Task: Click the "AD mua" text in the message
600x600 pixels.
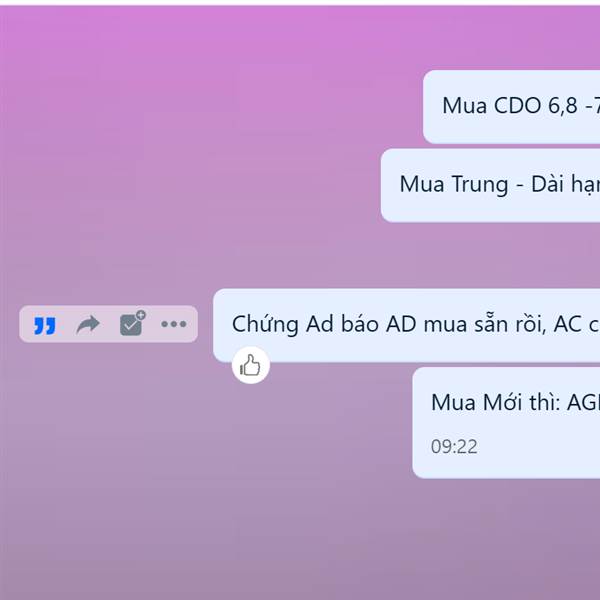Action: [x=426, y=324]
